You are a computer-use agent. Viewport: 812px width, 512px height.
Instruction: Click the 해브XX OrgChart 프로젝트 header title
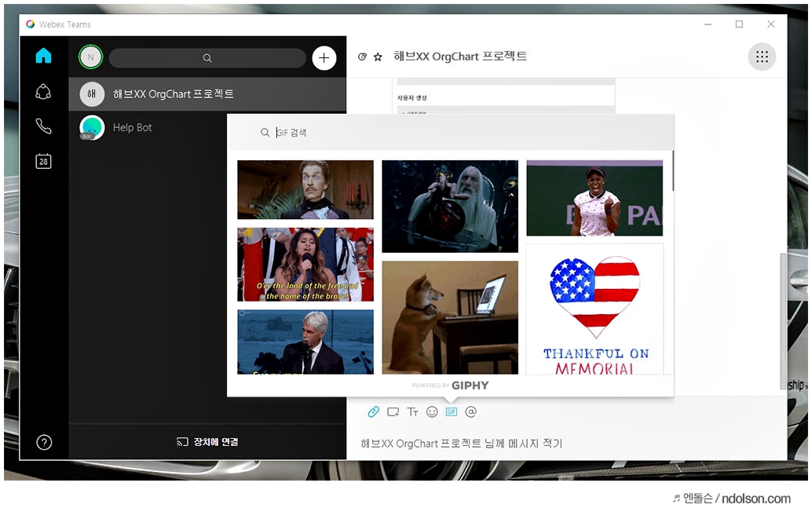pyautogui.click(x=460, y=57)
